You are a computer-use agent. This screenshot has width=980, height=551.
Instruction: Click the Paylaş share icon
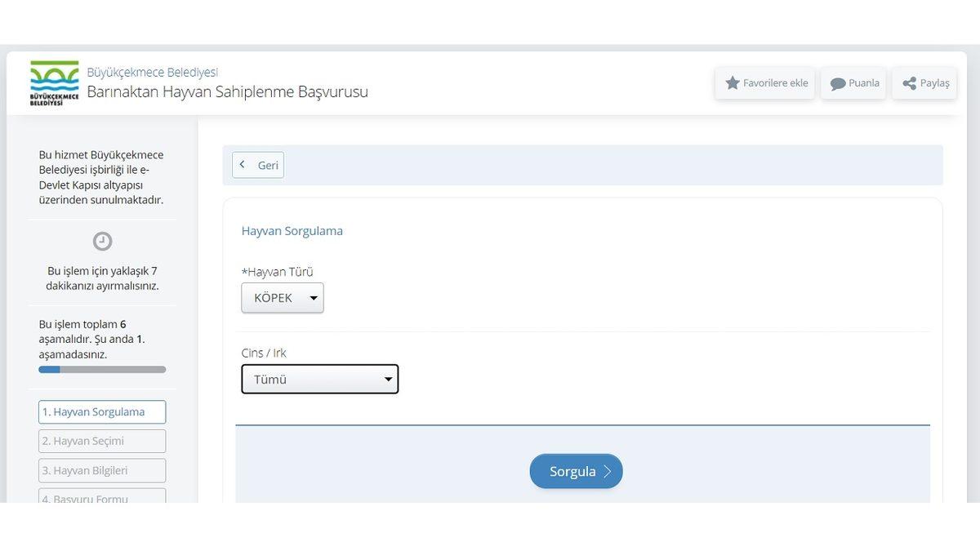[x=907, y=82]
